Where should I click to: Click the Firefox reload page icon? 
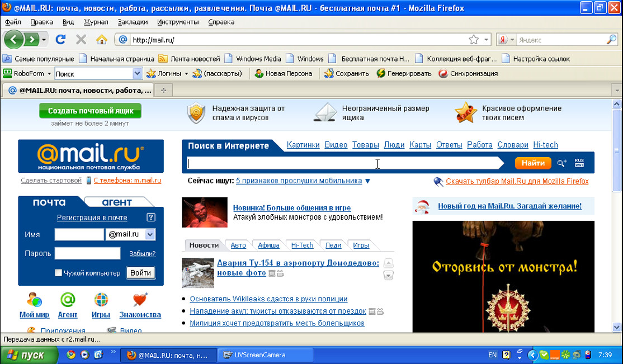(x=60, y=40)
